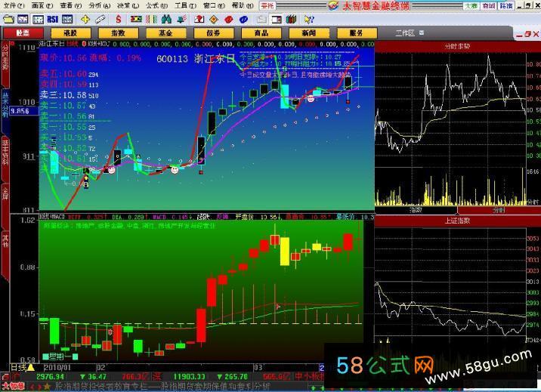
Task: Click the chart icon right of RSI
Action: [67, 20]
